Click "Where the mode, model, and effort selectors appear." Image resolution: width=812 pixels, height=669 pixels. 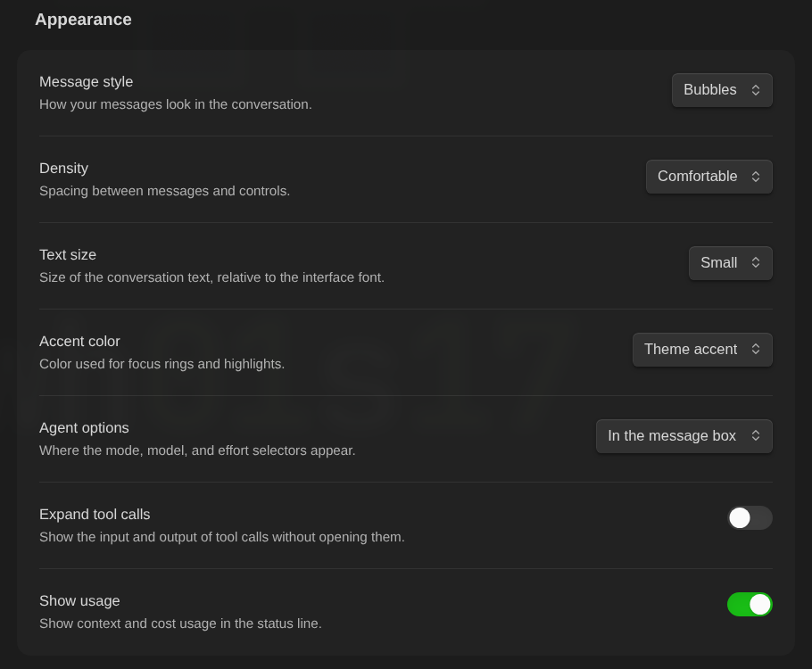[197, 450]
